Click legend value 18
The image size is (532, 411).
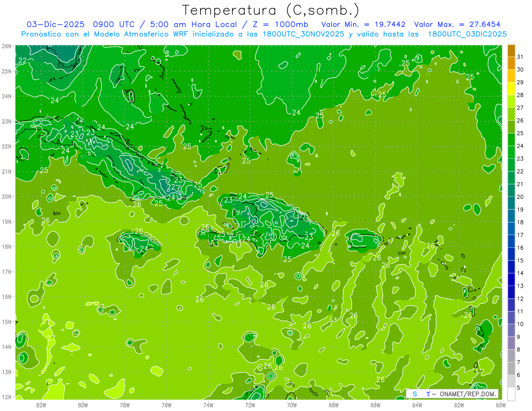(520, 222)
